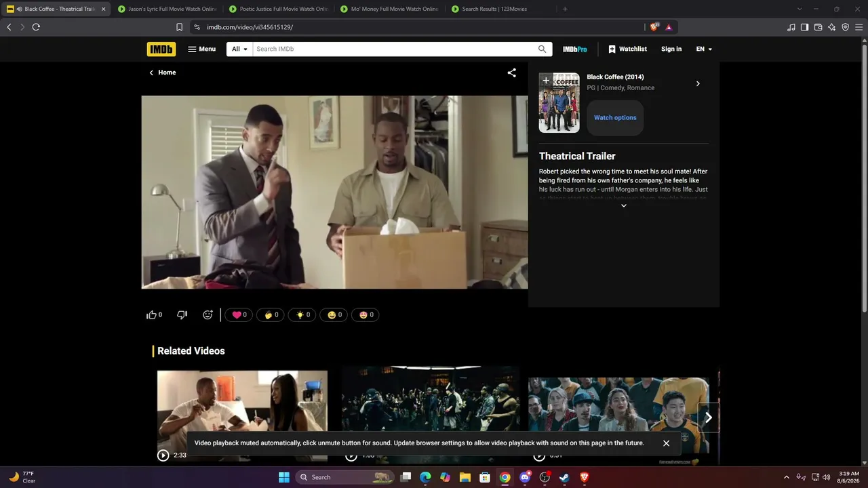Screen dimensions: 868x488
Task: Open Windows Start menu
Action: [284, 477]
